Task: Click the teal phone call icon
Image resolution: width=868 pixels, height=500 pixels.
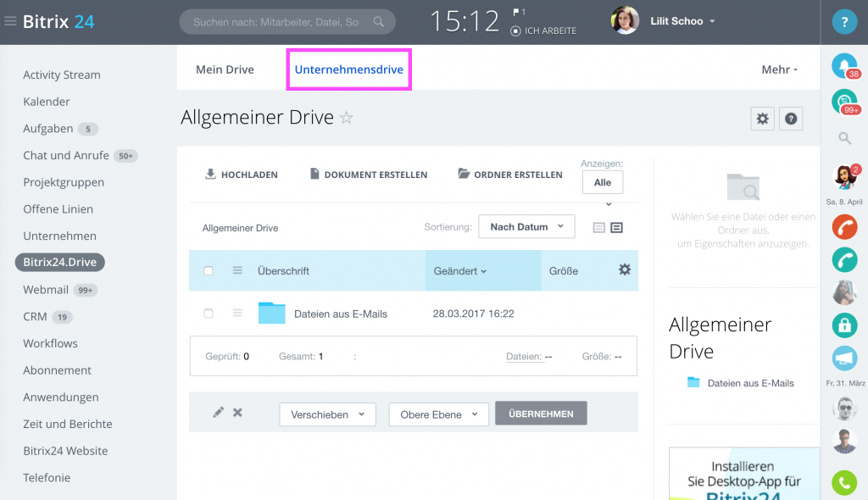Action: (845, 260)
